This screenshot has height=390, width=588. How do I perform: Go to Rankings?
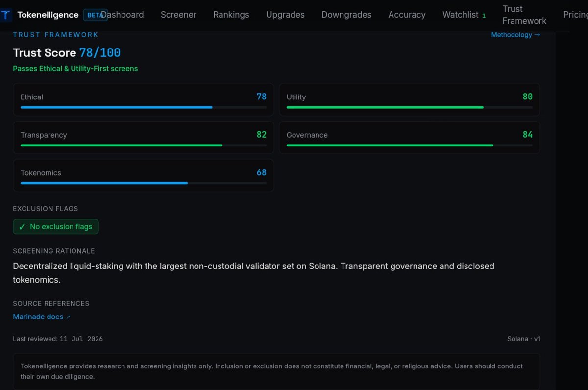(x=231, y=15)
